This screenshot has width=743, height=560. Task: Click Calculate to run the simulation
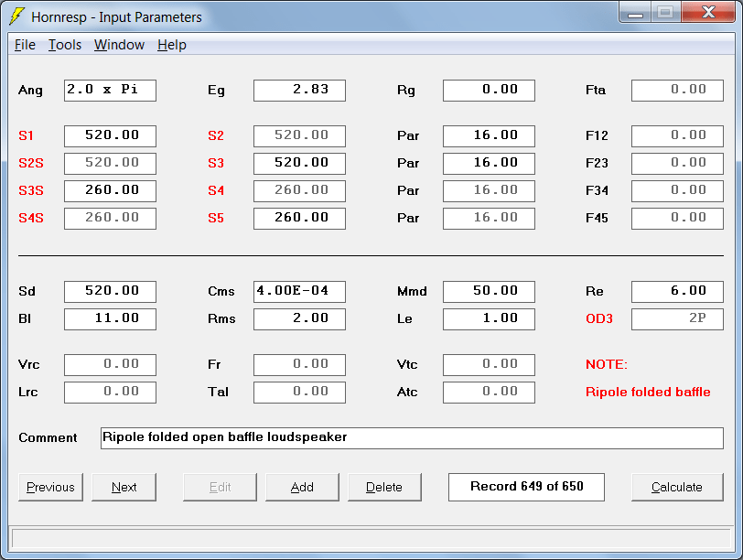point(677,487)
